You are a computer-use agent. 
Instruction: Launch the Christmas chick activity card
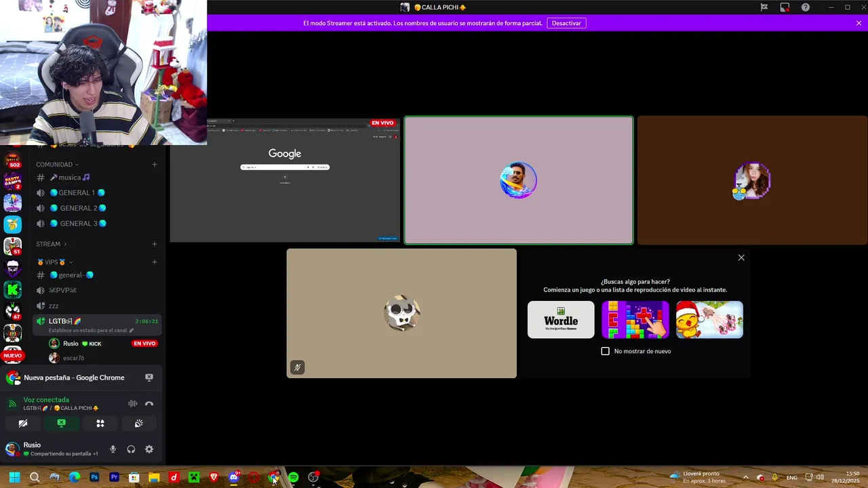click(709, 319)
